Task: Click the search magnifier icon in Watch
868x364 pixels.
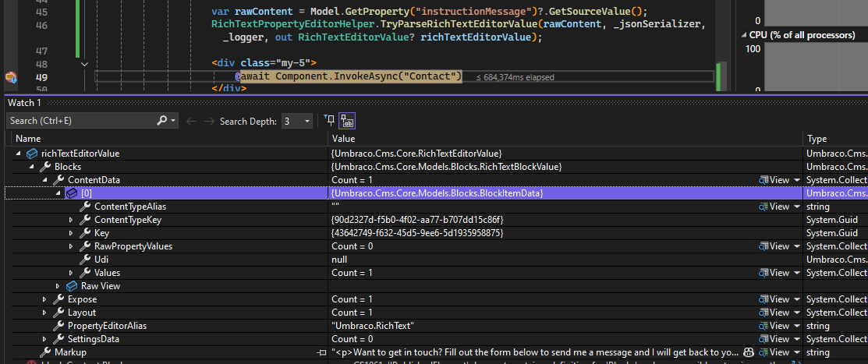Action: click(162, 121)
